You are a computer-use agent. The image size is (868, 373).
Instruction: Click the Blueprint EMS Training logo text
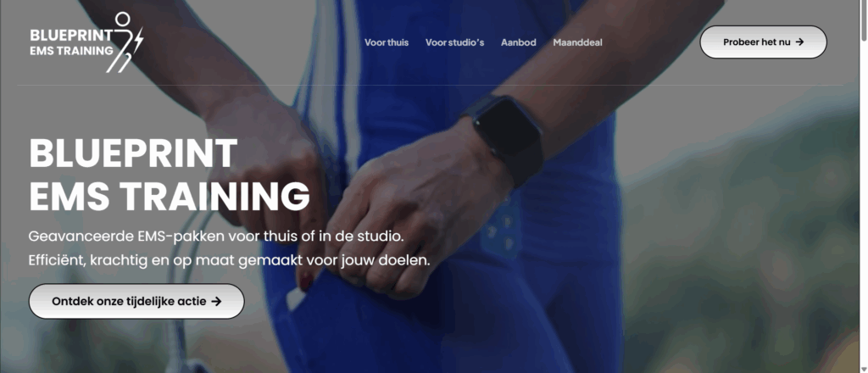(x=71, y=43)
